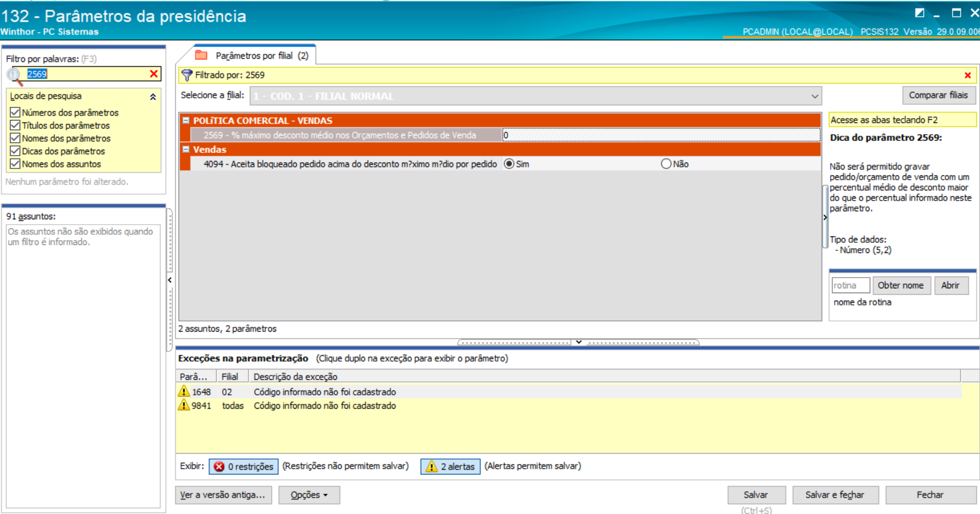The width and height of the screenshot is (980, 514).
Task: Click the 'Abrir' routine button
Action: (x=951, y=285)
